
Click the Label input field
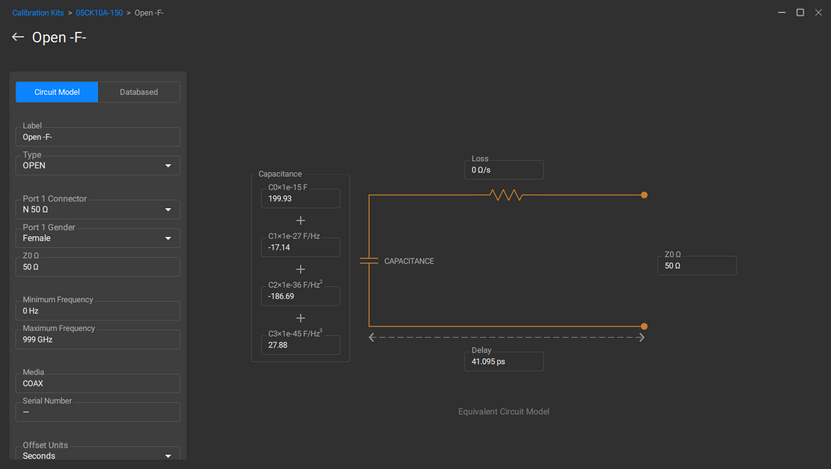coord(100,137)
